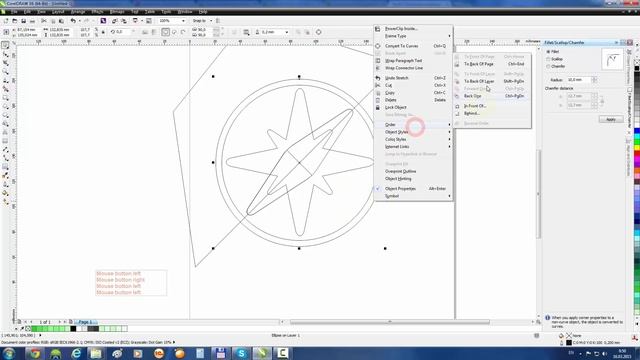This screenshot has height=360, width=640.
Task: Choose Delete from context menu
Action: [x=413, y=100]
